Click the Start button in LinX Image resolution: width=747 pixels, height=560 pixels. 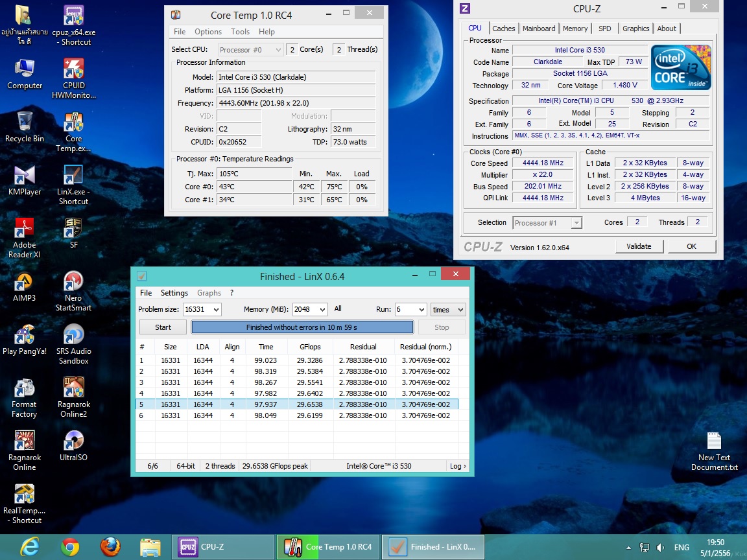(x=163, y=327)
